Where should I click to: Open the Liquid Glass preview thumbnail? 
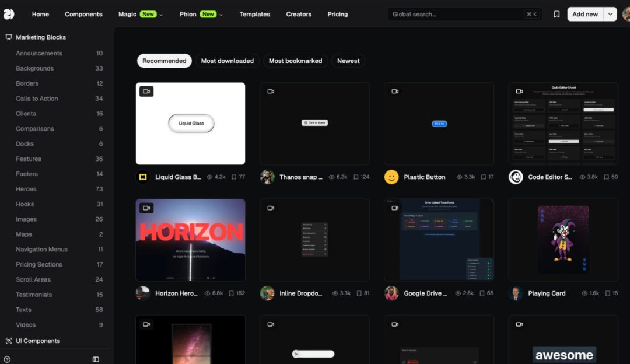click(x=190, y=123)
